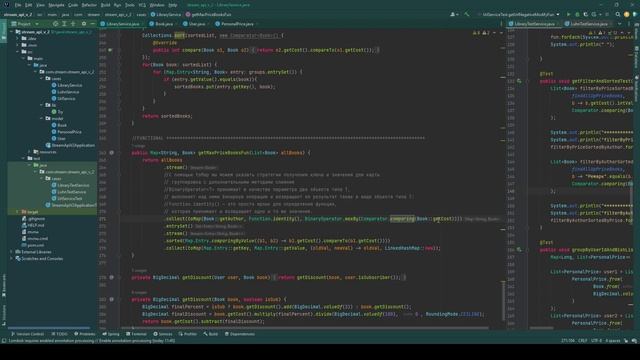Expand the .idea folder
640x360 pixels.
(18, 38)
